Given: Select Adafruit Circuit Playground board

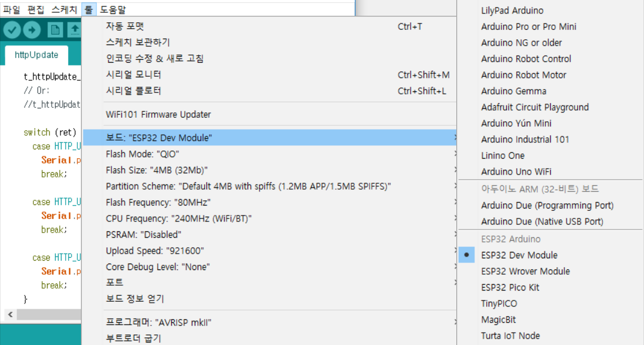Looking at the screenshot, I should coord(550,107).
